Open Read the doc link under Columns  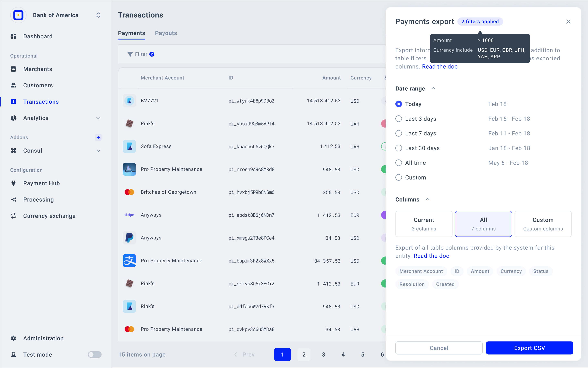tap(431, 256)
